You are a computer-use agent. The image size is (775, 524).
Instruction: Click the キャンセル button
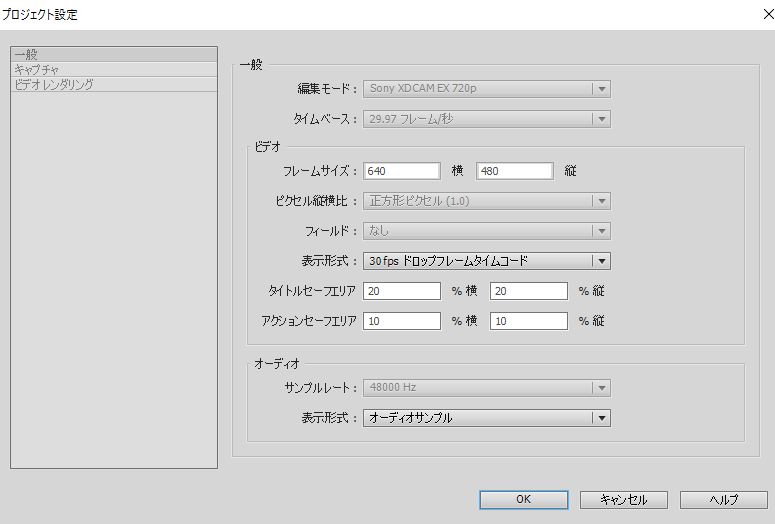[x=624, y=500]
